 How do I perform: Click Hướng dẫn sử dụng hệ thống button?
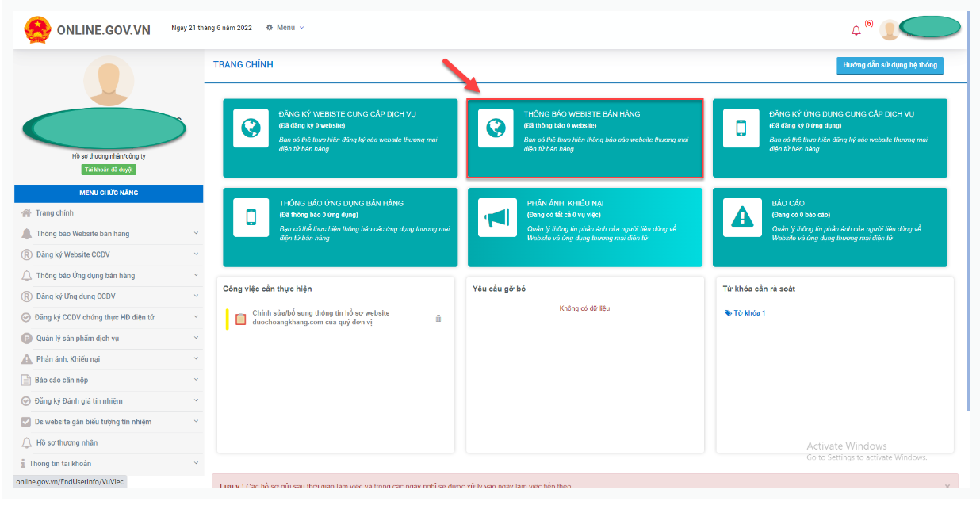(x=890, y=66)
